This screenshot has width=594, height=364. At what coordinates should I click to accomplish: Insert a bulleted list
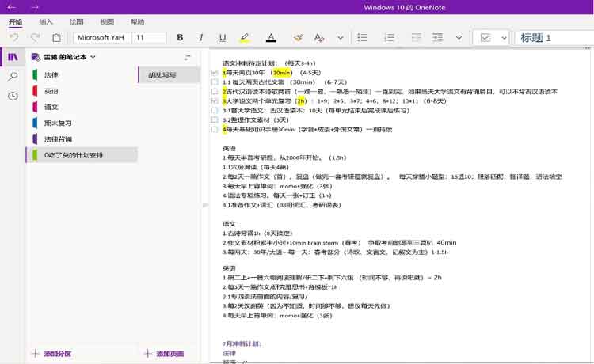362,37
